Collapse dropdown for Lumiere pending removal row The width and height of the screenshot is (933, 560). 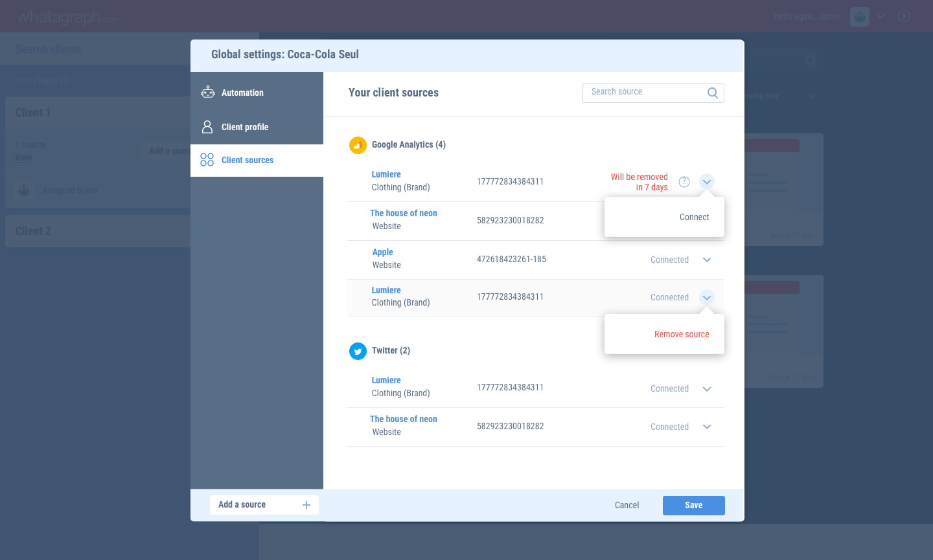pos(707,182)
